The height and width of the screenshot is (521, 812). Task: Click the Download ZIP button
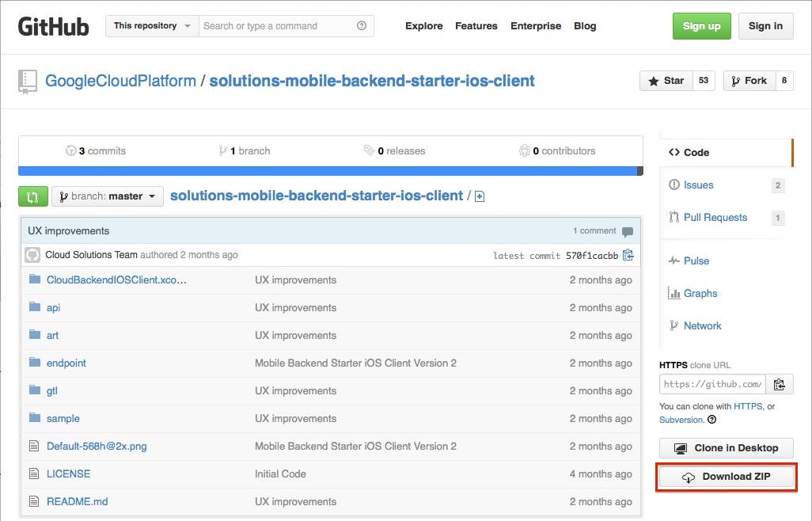coord(727,477)
